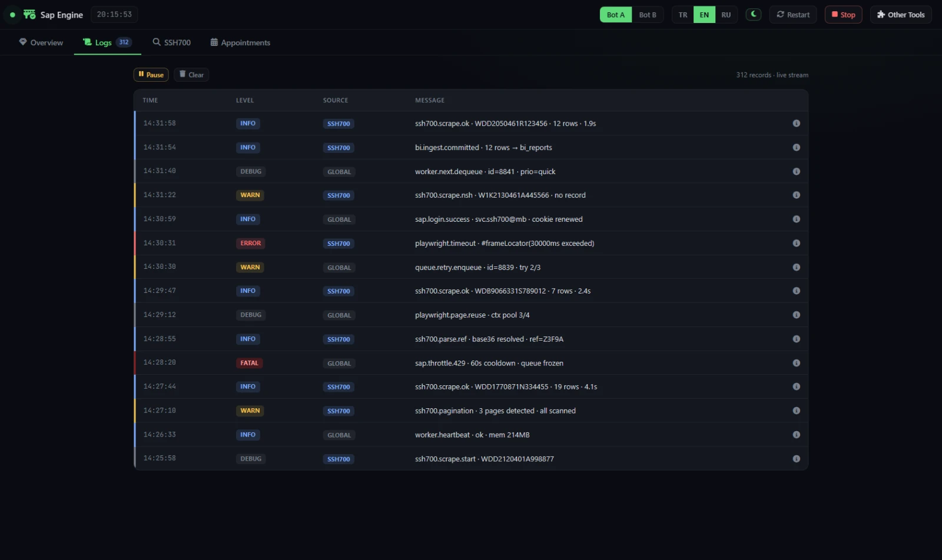The width and height of the screenshot is (942, 560).
Task: Click the 312 count badge on Logs
Action: 124,42
